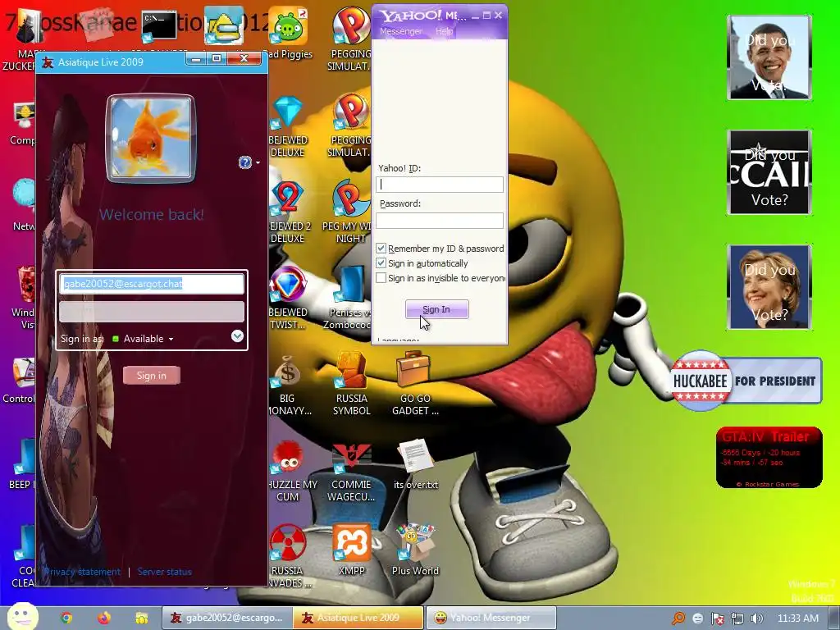Click the magnifier tray icon
This screenshot has height=630, width=840.
tap(678, 619)
